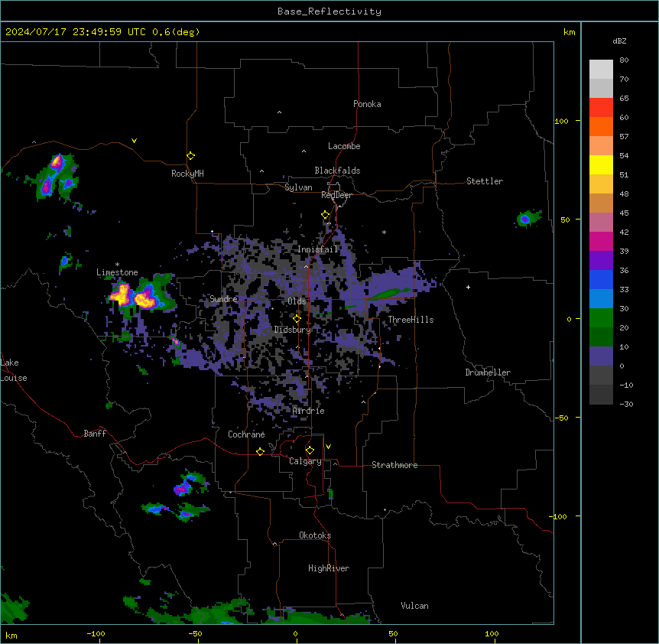Click the ThreeHills label
Viewport: 659px width, 644px height.
coord(411,320)
